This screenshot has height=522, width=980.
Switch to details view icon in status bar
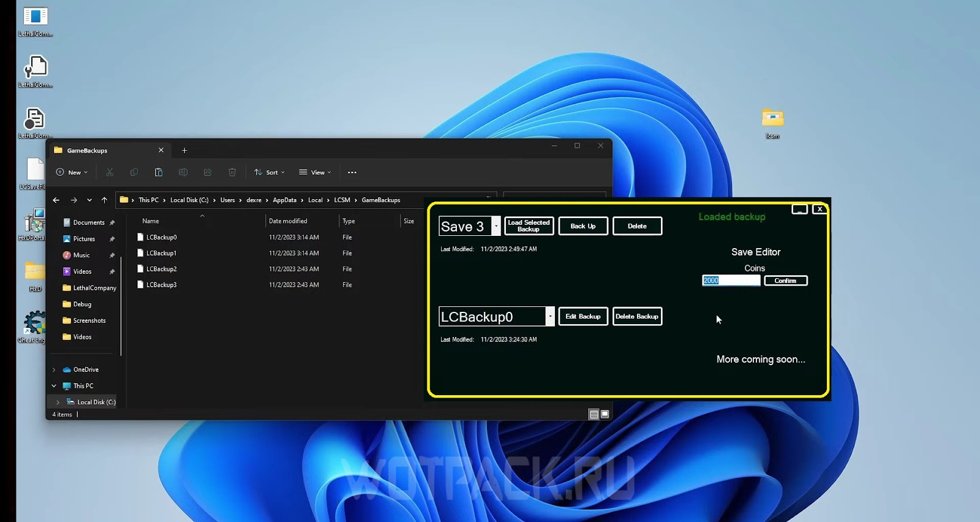point(594,415)
